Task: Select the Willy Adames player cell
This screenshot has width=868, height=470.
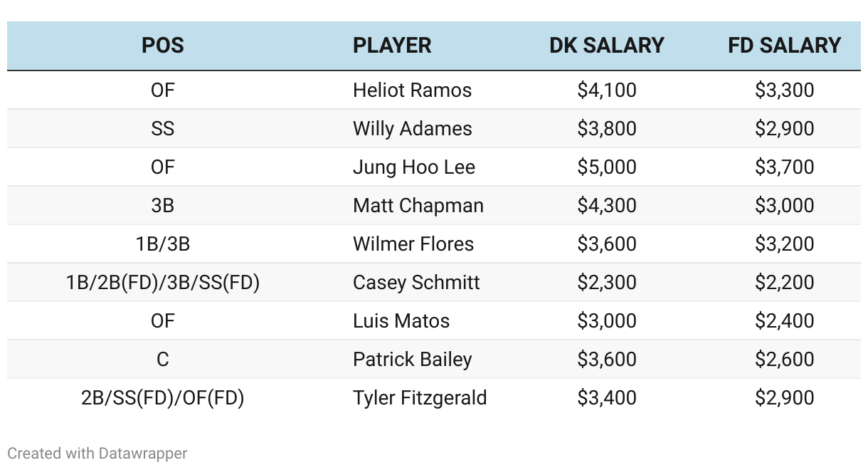Action: [x=412, y=129]
